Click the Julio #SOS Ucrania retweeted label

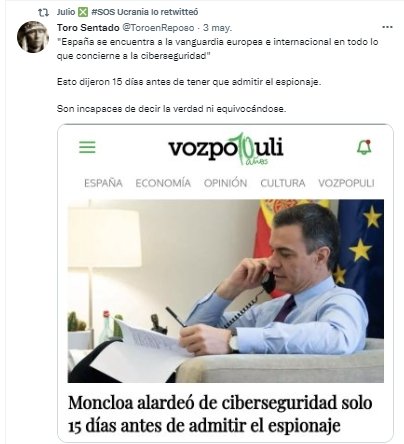point(127,12)
